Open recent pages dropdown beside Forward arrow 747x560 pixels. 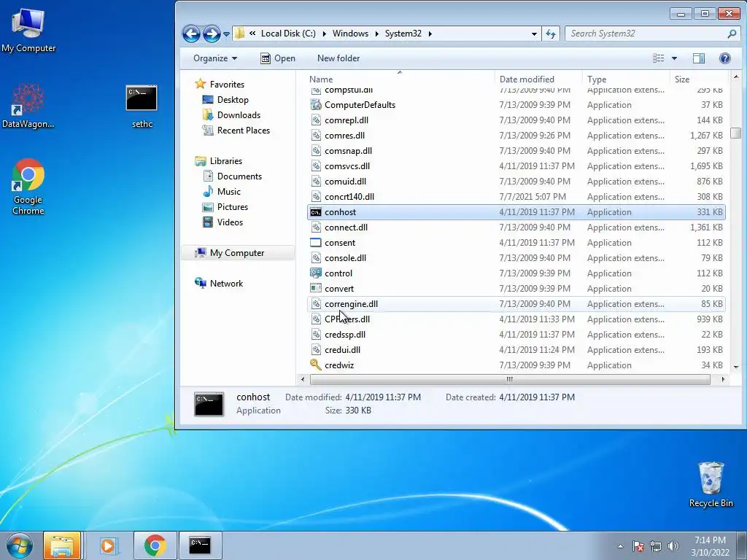226,34
